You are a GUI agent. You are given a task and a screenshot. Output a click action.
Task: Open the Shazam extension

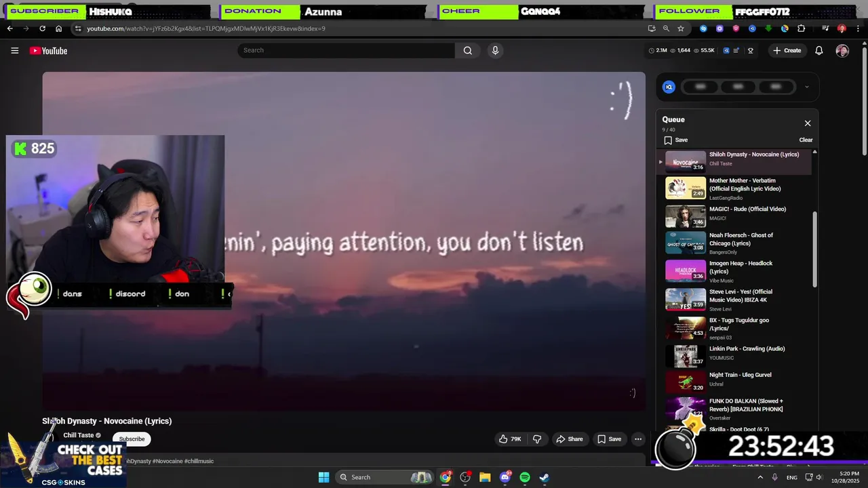click(703, 28)
